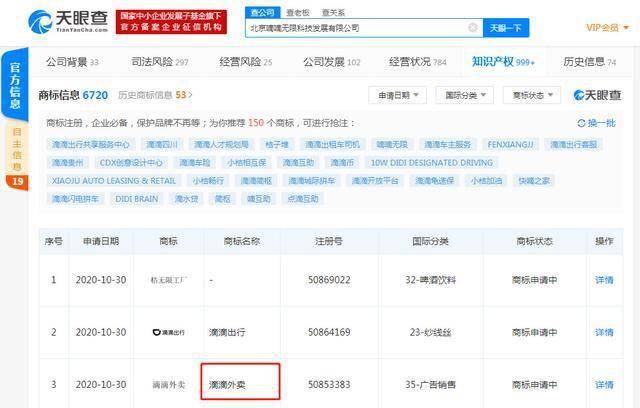
Task: Select the 滴滴出行共享服务中心 trademark tag
Action: click(x=91, y=144)
